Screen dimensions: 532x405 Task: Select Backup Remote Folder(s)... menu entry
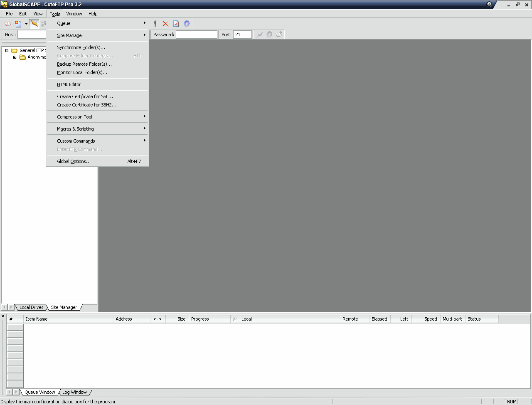tap(97, 64)
